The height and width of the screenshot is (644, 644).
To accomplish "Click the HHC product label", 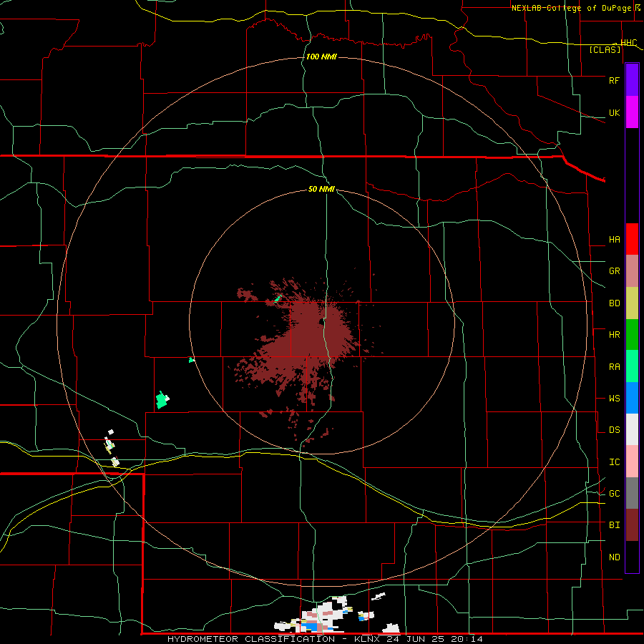I will tap(628, 43).
